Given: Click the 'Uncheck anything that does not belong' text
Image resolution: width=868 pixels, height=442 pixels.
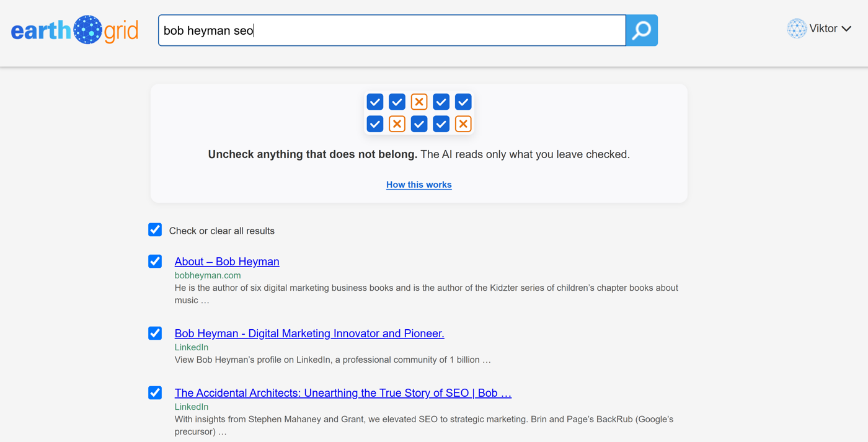Looking at the screenshot, I should point(312,154).
